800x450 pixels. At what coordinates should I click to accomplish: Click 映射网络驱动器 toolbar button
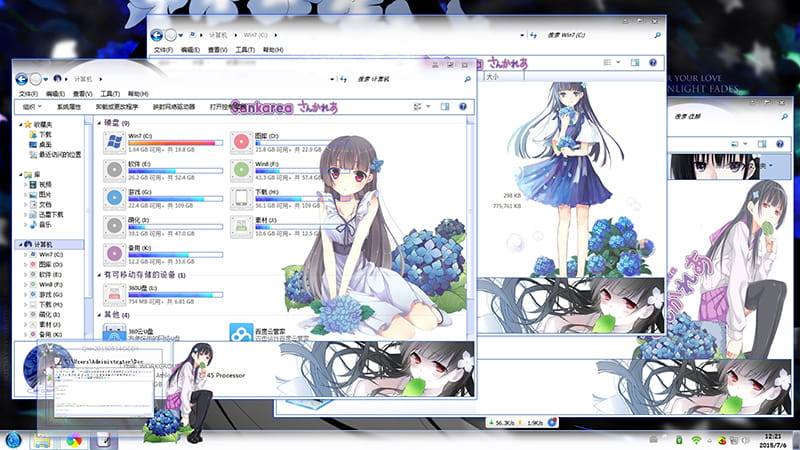pos(174,107)
